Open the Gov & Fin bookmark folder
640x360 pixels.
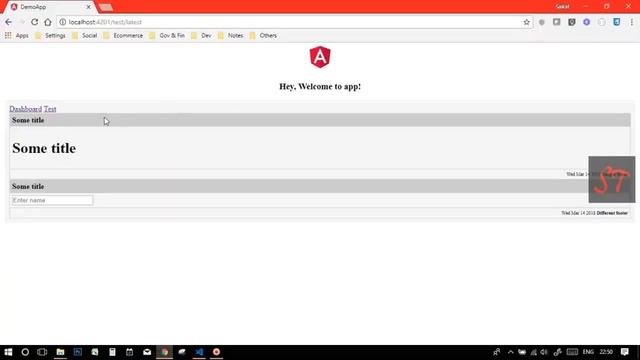(x=167, y=36)
